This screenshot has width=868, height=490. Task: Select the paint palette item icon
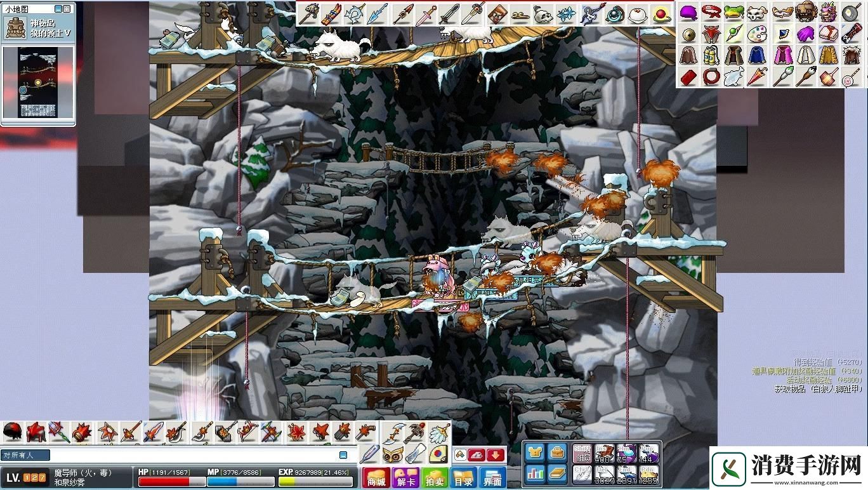[756, 34]
